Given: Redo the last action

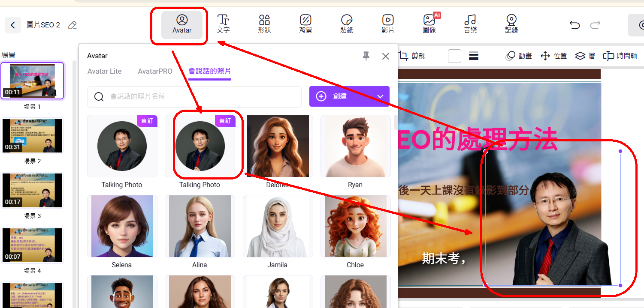Looking at the screenshot, I should click(595, 25).
